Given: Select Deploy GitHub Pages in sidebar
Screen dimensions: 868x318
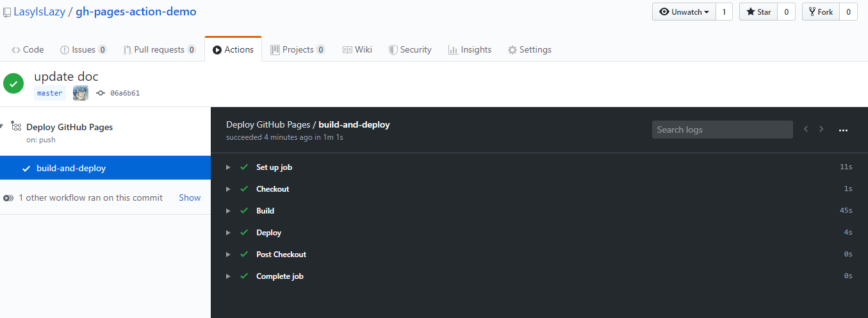Looking at the screenshot, I should tap(69, 127).
